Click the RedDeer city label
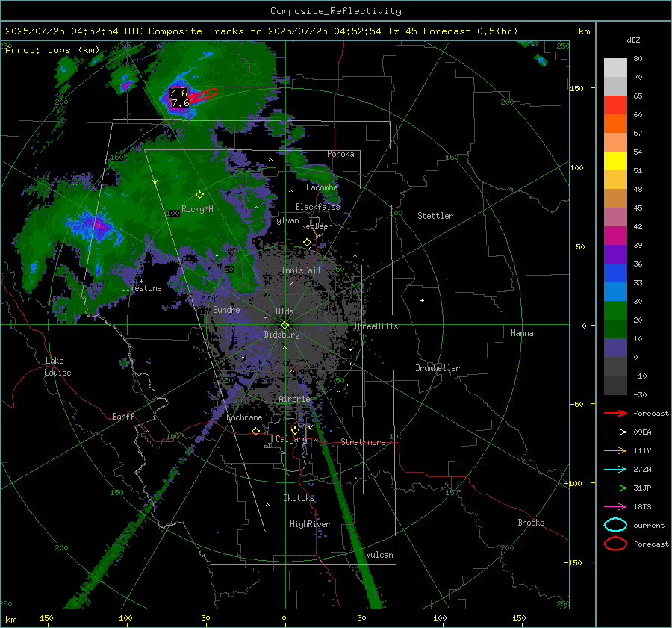Viewport: 672px width, 628px height. click(317, 226)
